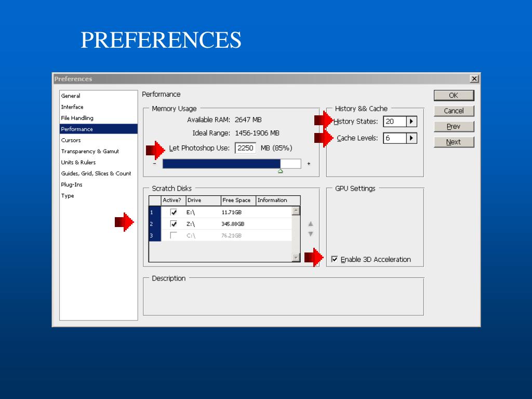Click the Drive column header
Screen dimensions: 532x399
point(204,200)
